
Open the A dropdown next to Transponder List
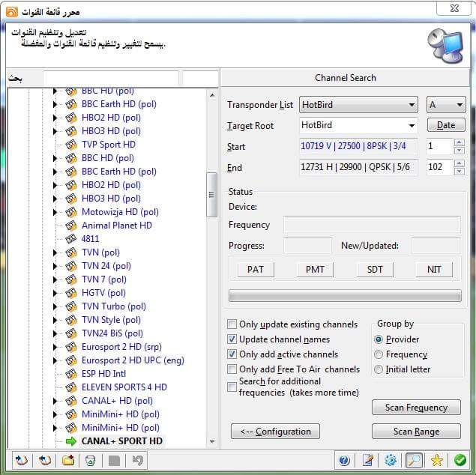click(x=446, y=105)
